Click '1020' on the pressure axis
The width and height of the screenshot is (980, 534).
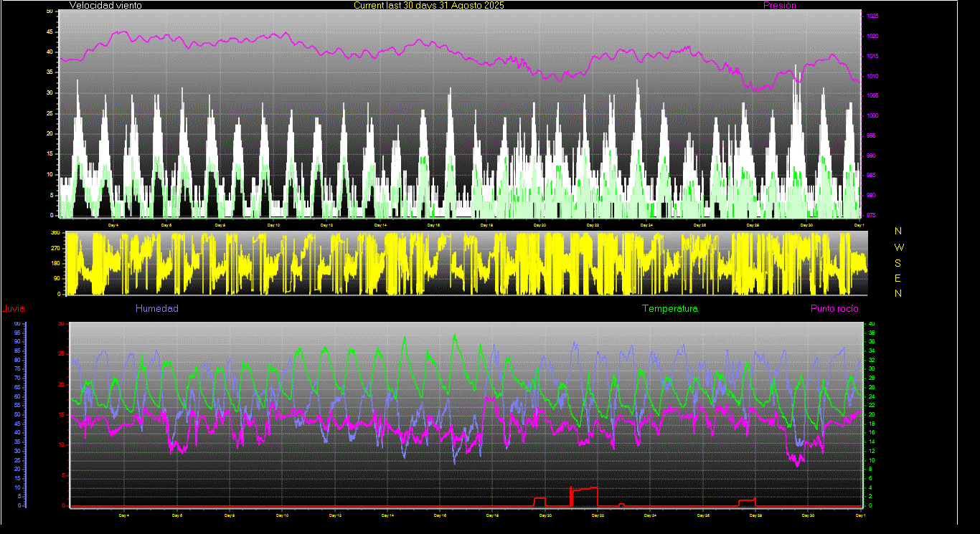872,36
